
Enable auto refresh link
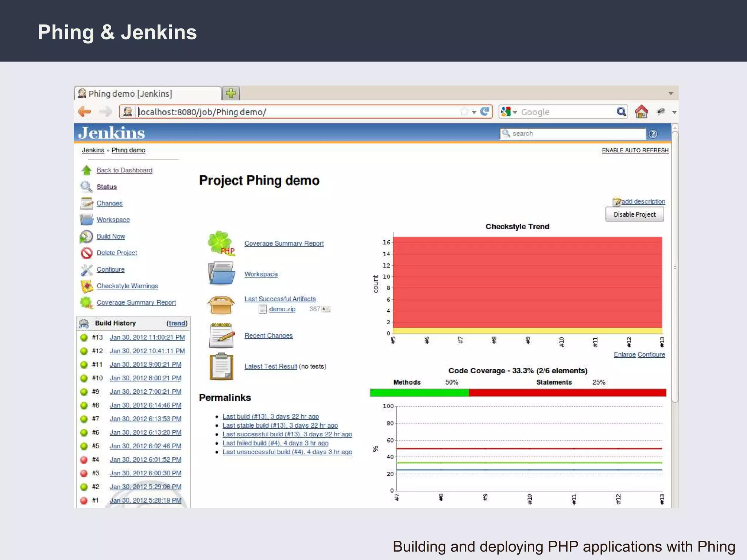point(635,150)
